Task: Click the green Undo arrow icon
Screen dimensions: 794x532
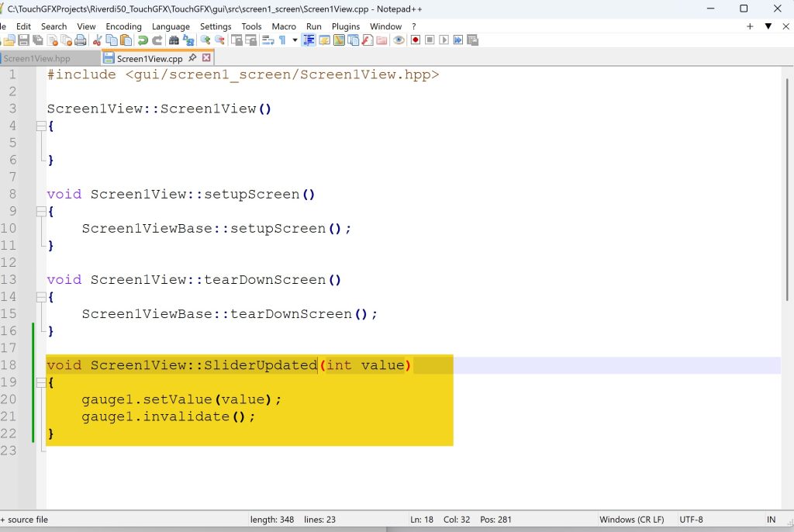Action: [143, 40]
